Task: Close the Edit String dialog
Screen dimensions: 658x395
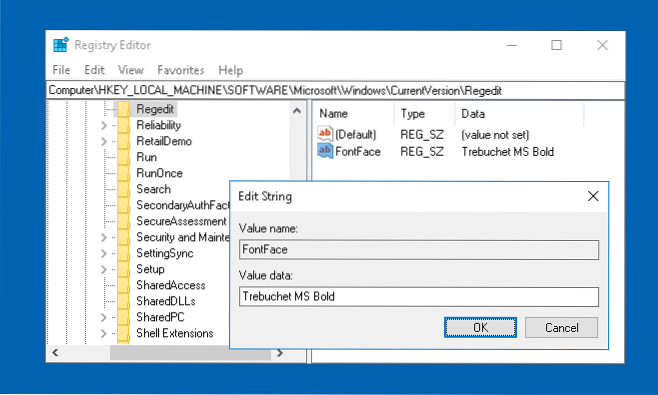Action: click(x=593, y=196)
